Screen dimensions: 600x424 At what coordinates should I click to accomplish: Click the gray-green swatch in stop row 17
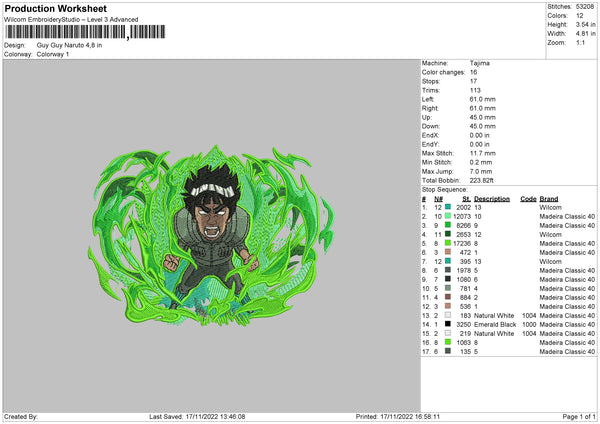448,351
